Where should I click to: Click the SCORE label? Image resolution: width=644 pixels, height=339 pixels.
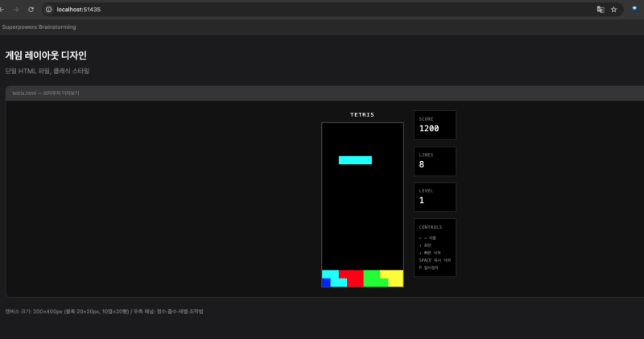[426, 118]
